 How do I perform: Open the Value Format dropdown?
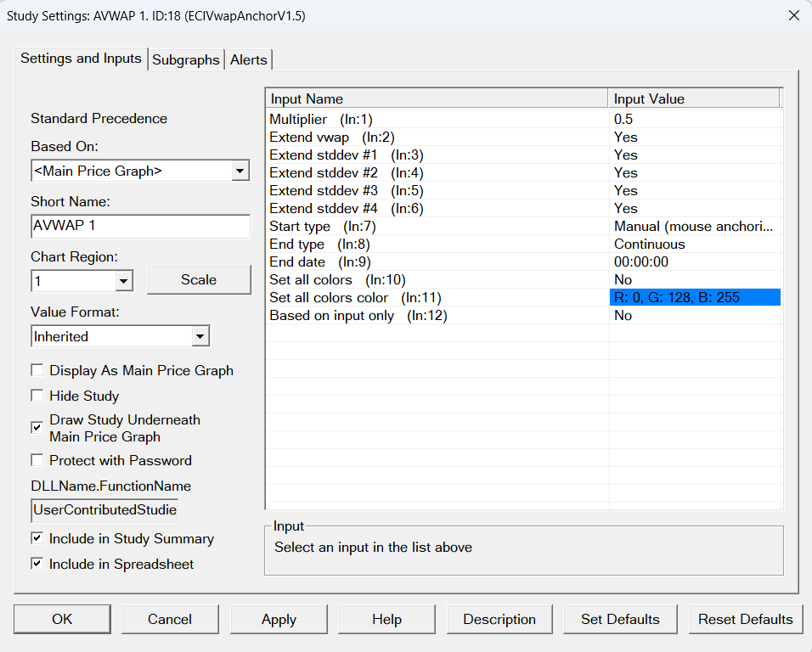(200, 336)
